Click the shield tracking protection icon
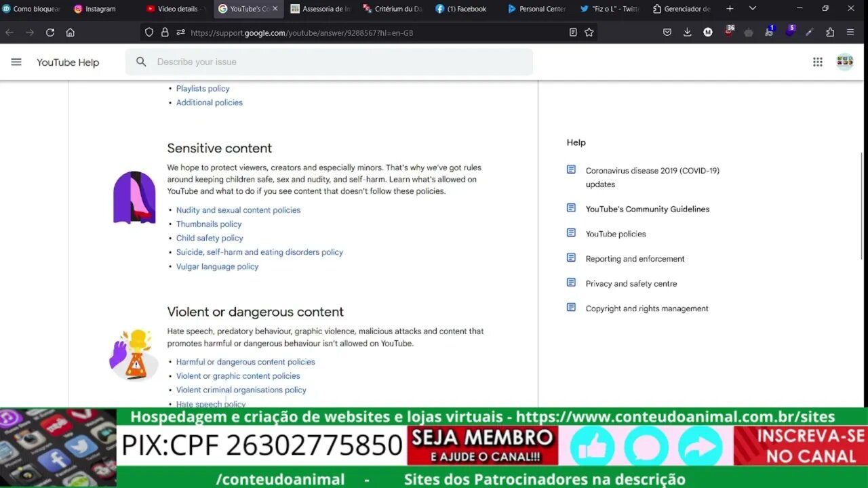The width and height of the screenshot is (868, 488). 149,33
